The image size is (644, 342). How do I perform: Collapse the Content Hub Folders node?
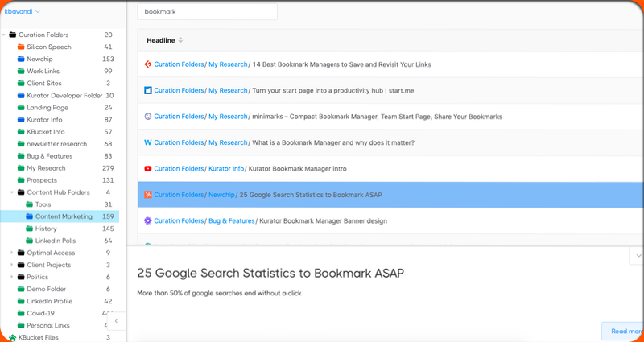[x=12, y=192]
